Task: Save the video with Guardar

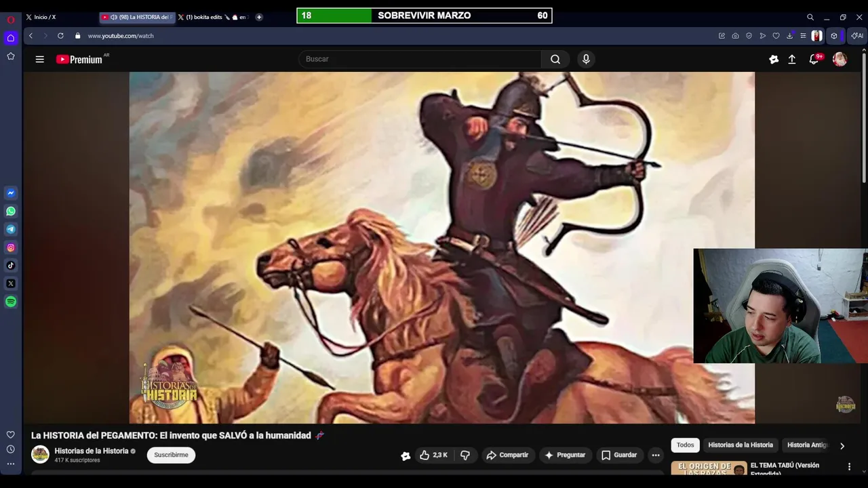Action: pyautogui.click(x=619, y=455)
